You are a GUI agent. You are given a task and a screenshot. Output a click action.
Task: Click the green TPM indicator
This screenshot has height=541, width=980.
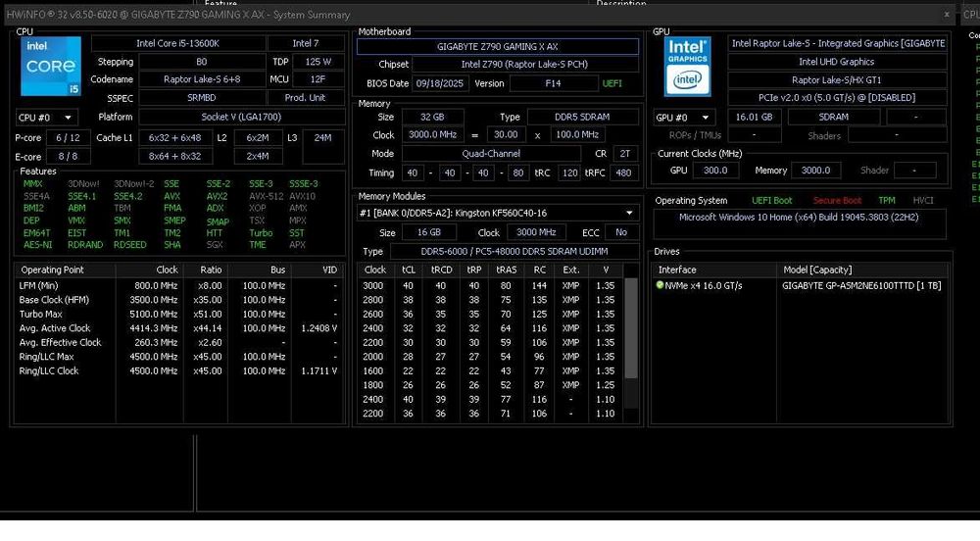coord(887,201)
